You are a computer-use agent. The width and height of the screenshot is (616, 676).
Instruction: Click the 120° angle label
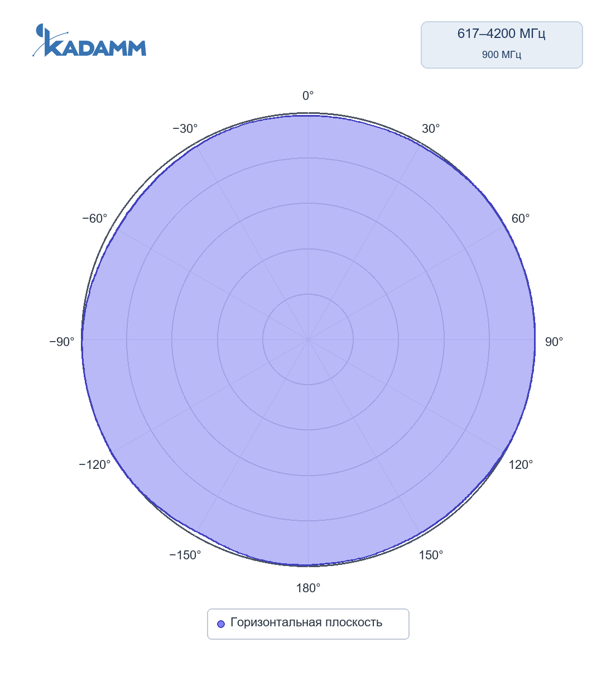521,465
